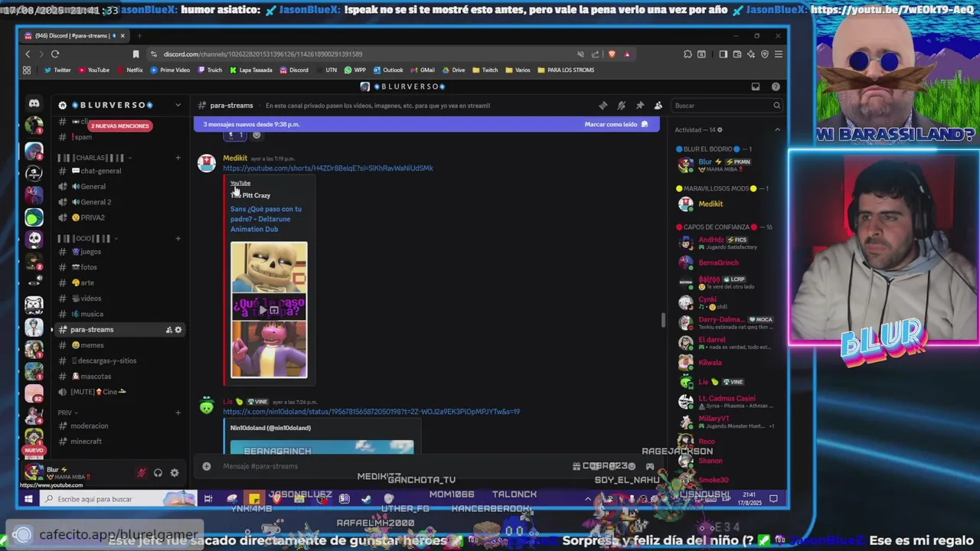980x551 pixels.
Task: Open the Netflix bookmark
Action: [x=129, y=70]
